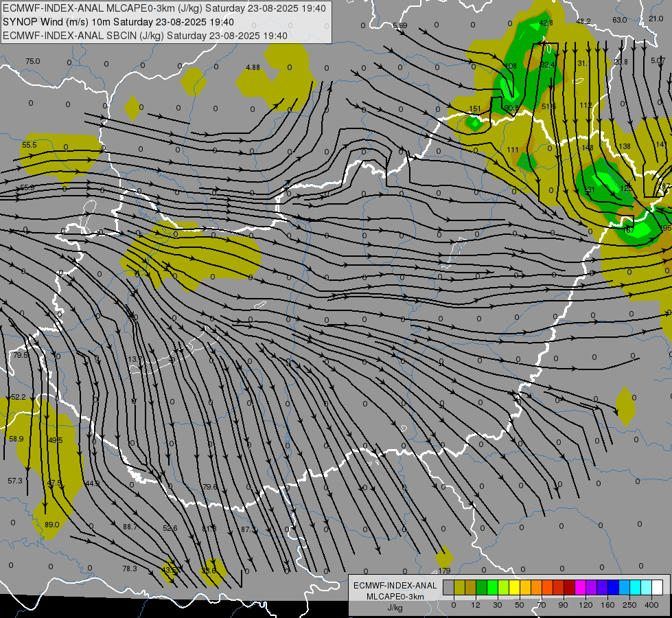This screenshot has height=618, width=672.
Task: Click the map value 21.0
Action: pyautogui.click(x=656, y=19)
